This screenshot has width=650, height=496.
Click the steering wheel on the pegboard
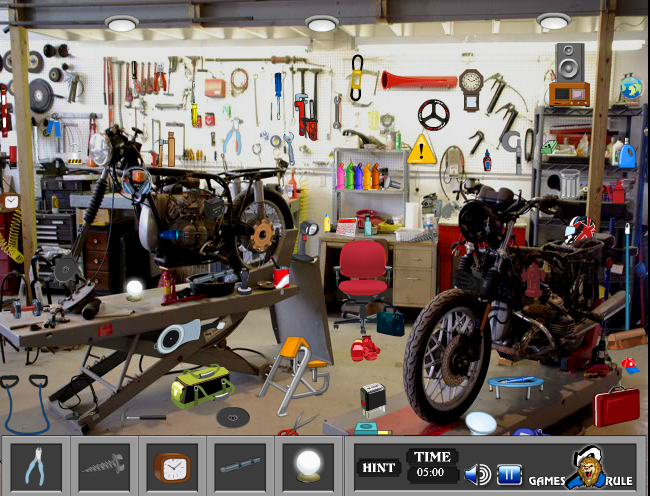[x=433, y=114]
